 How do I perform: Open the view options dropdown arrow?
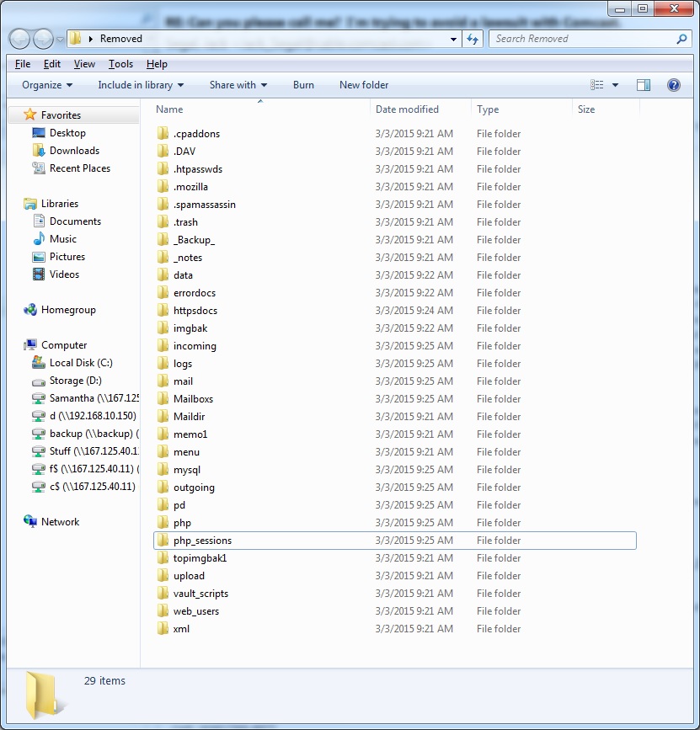(x=615, y=85)
